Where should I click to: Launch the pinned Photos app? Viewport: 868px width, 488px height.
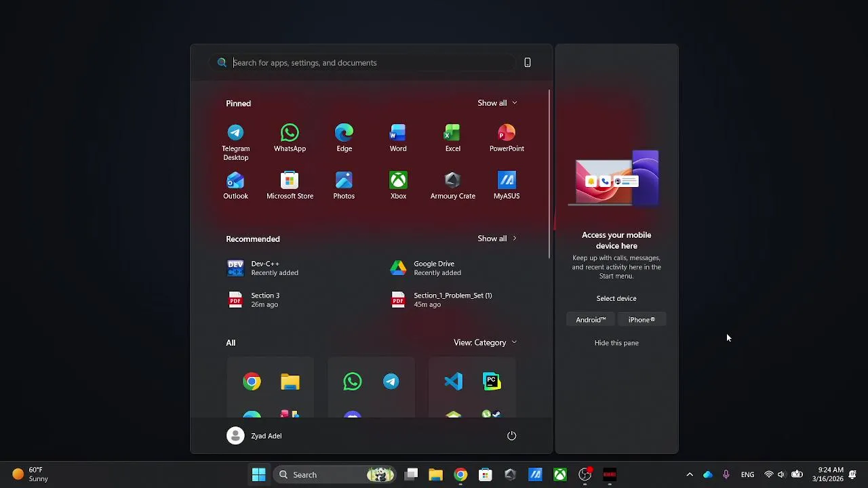coord(344,186)
